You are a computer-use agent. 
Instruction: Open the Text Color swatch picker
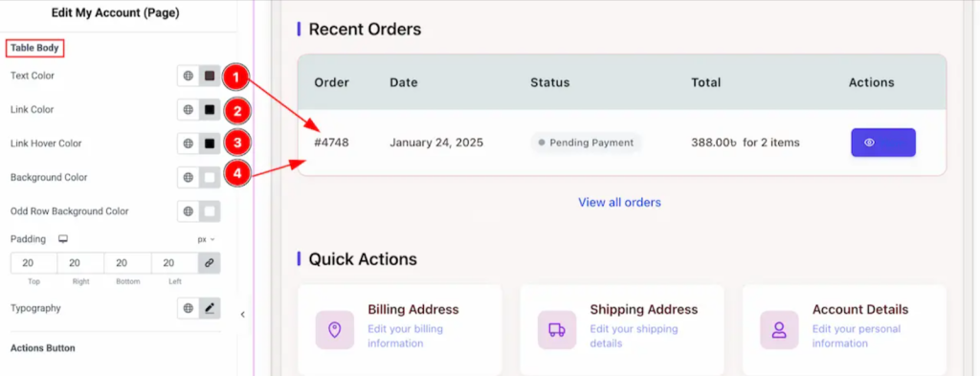(210, 76)
